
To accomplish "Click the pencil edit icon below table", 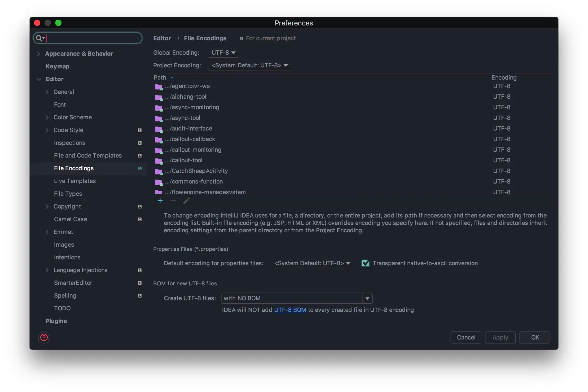I will (186, 201).
